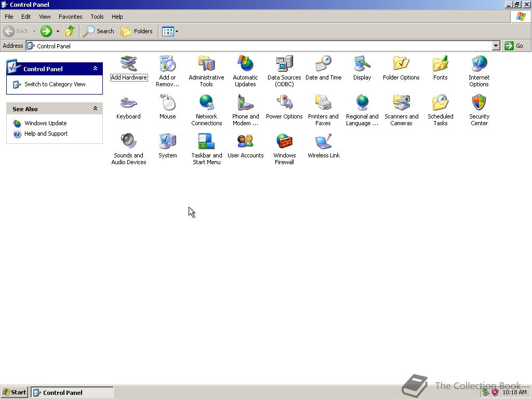
Task: Open Help and Support link
Action: tap(46, 134)
